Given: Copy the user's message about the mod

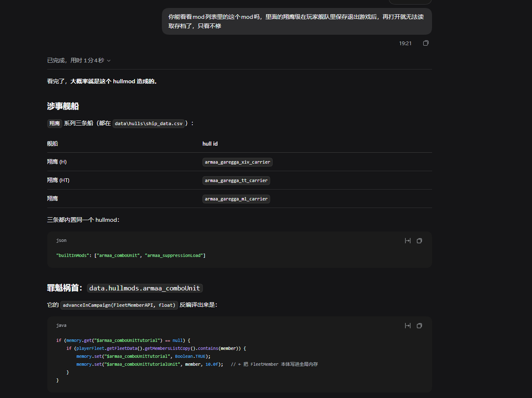Looking at the screenshot, I should (x=426, y=43).
